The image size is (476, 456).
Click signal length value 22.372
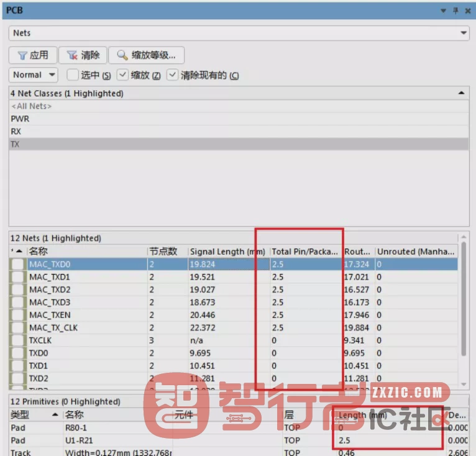pos(203,328)
